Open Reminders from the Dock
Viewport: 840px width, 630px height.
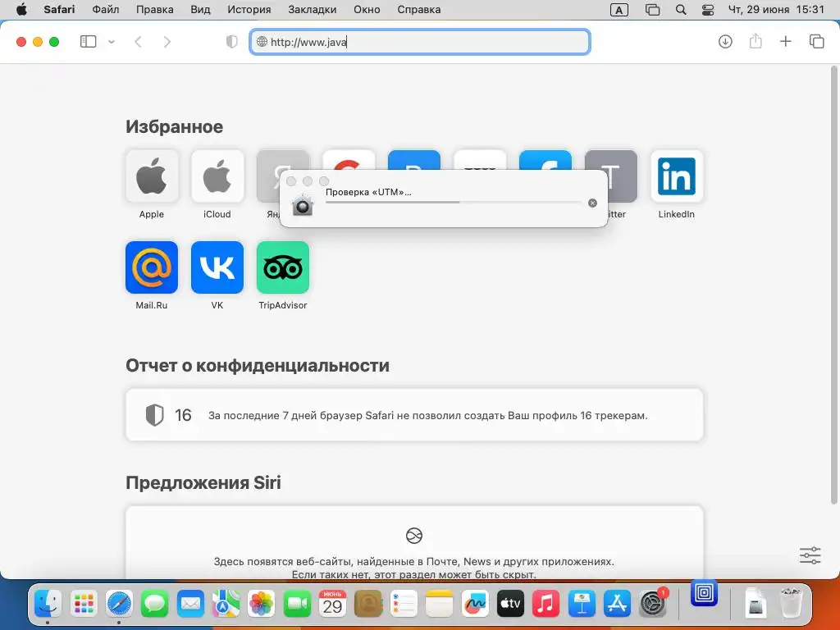tap(404, 604)
